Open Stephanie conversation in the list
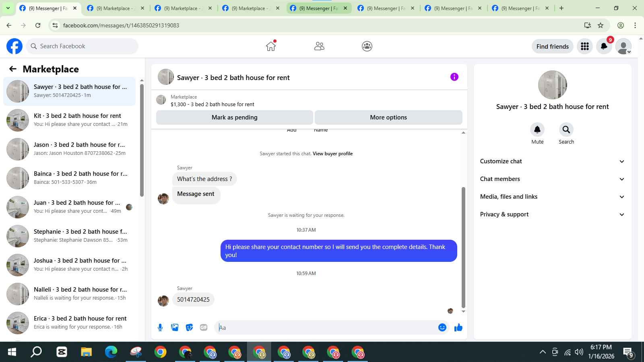 pos(69,236)
